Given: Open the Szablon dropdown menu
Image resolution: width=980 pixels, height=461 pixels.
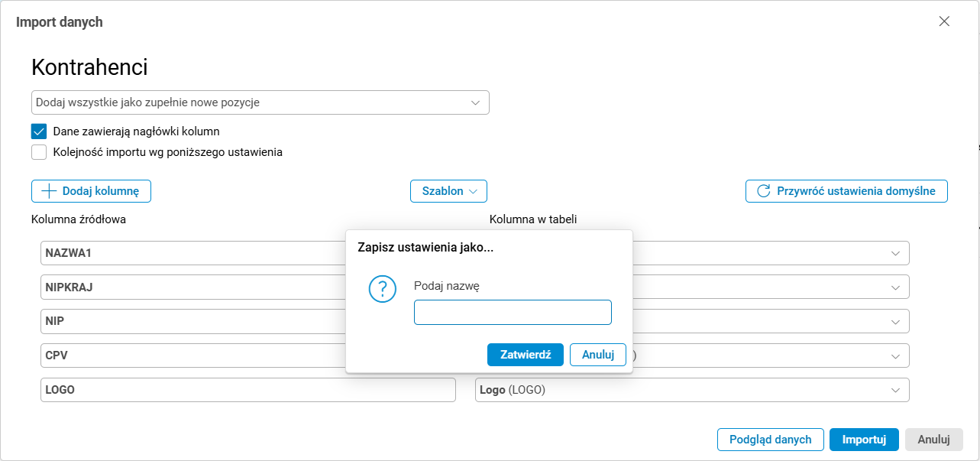Looking at the screenshot, I should click(x=448, y=191).
